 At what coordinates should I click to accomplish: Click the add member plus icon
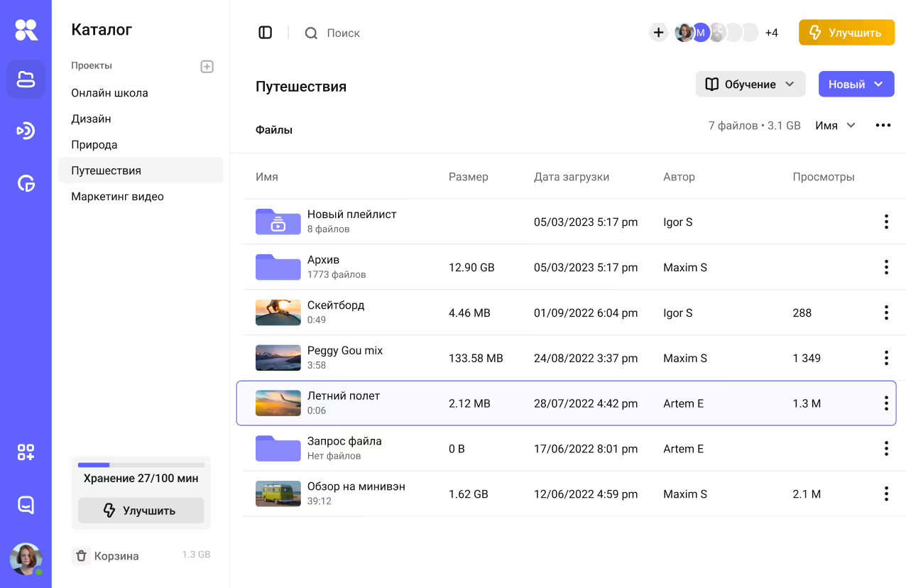(x=658, y=33)
